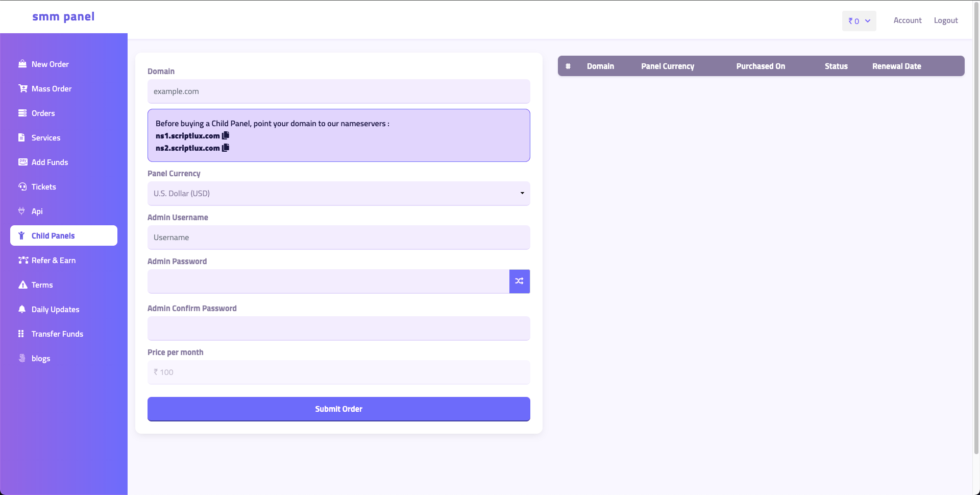
Task: Open the Panel Currency dropdown
Action: [338, 194]
